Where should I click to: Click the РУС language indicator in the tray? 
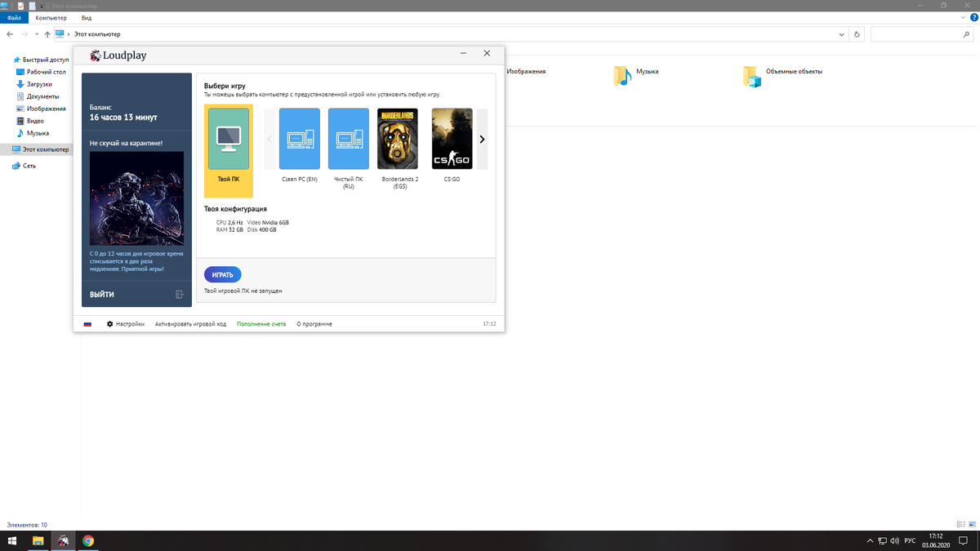[x=910, y=540]
